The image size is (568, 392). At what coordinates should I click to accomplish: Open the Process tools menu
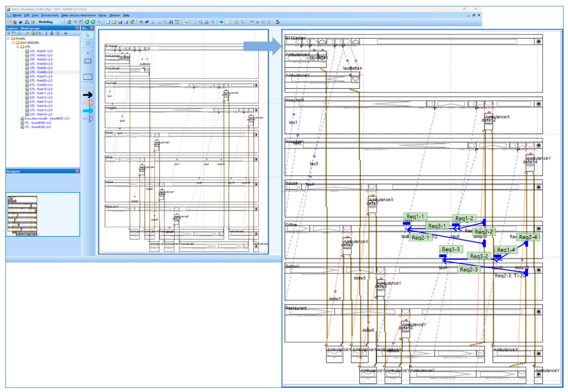coord(50,15)
